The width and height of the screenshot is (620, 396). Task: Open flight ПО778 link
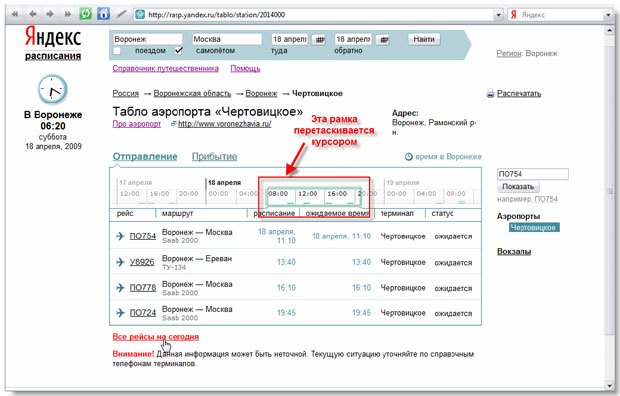click(143, 288)
